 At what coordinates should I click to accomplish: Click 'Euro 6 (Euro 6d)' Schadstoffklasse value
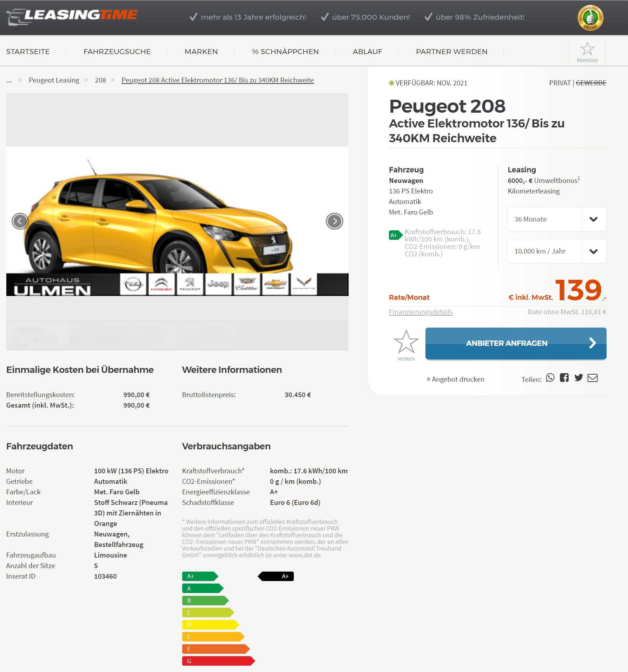[295, 502]
